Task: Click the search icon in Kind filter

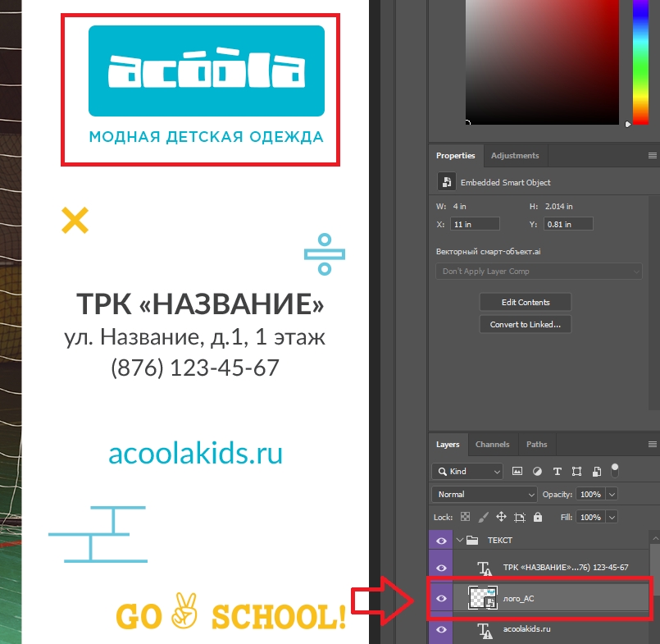Action: [443, 472]
